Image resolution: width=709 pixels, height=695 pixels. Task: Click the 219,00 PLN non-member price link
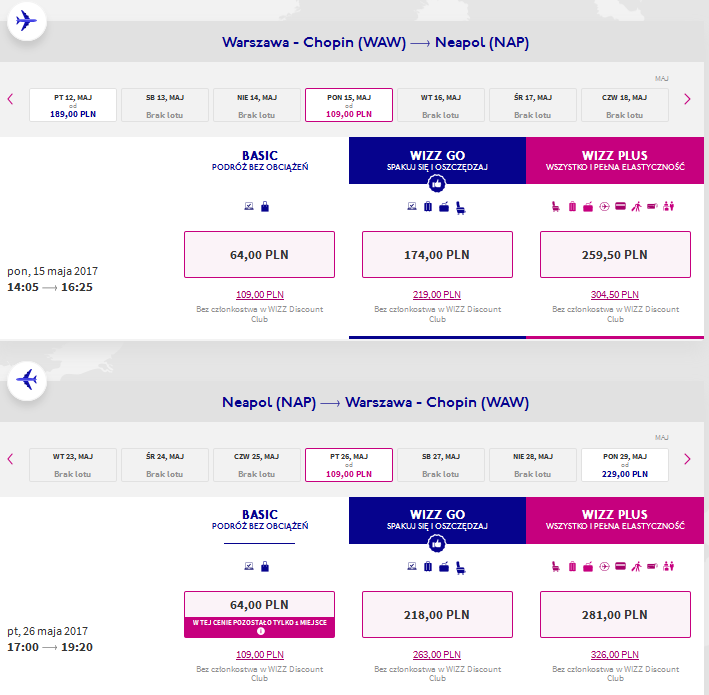[x=437, y=294]
